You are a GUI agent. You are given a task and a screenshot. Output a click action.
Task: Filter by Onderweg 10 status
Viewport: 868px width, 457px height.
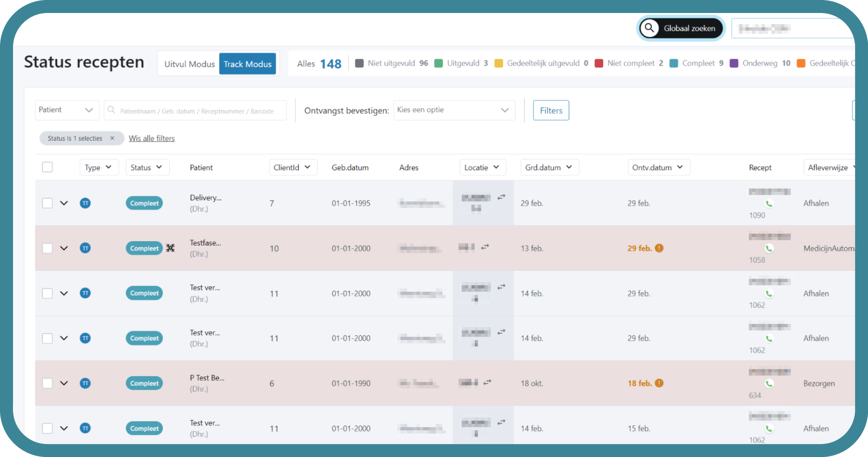760,63
